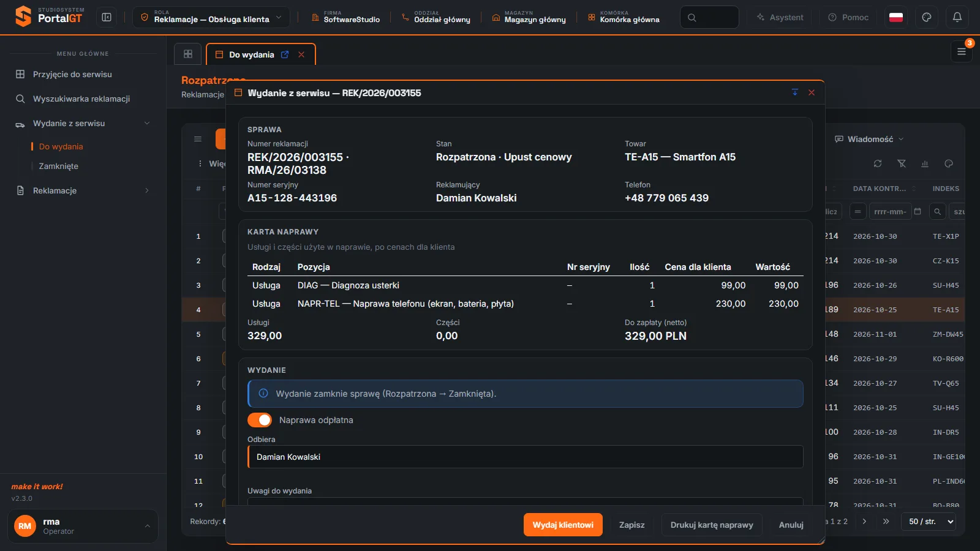The height and width of the screenshot is (551, 980).
Task: Open Do wydania tab in new window
Action: pos(285,54)
